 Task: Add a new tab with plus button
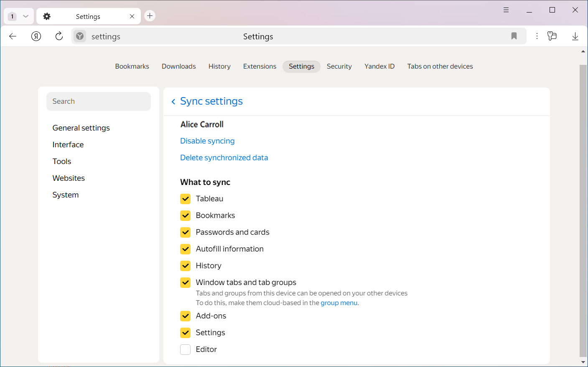point(150,16)
